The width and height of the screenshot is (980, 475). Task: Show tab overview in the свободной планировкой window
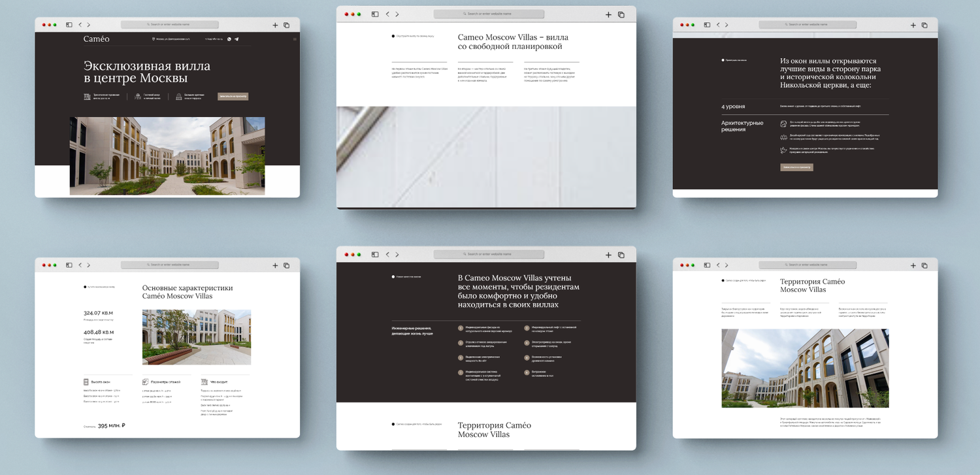point(621,14)
